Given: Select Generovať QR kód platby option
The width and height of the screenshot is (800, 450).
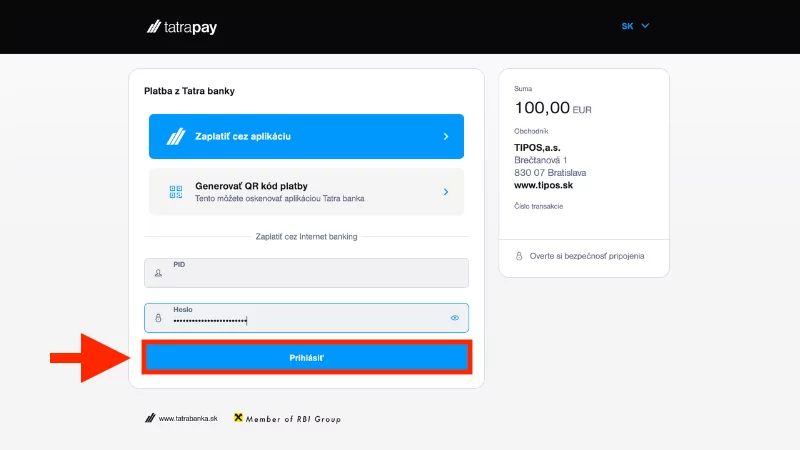Looking at the screenshot, I should [306, 192].
